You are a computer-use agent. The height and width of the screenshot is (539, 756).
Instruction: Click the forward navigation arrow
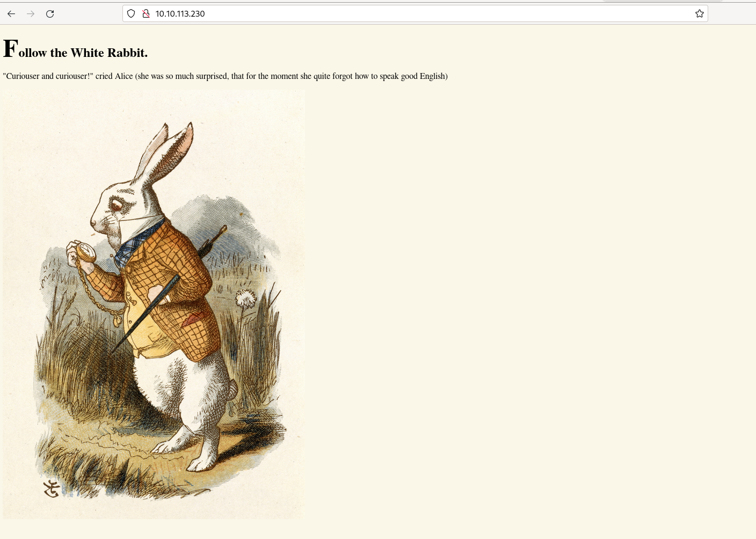coord(31,13)
